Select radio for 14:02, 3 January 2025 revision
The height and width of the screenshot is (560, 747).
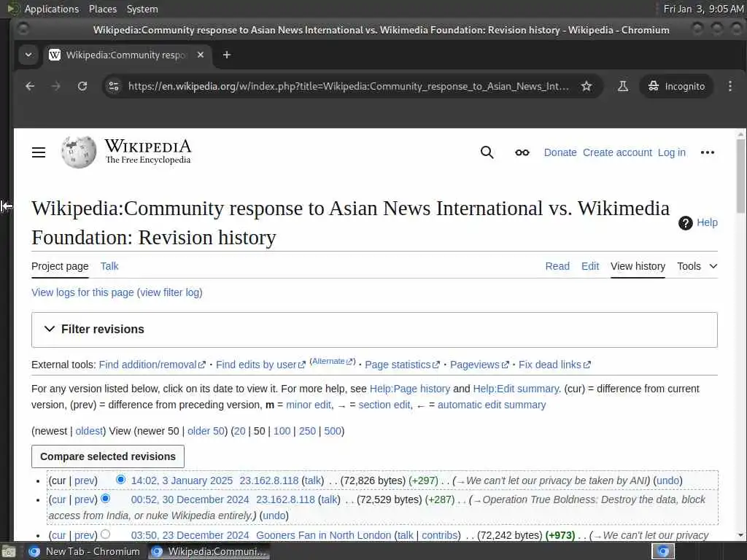tap(120, 479)
